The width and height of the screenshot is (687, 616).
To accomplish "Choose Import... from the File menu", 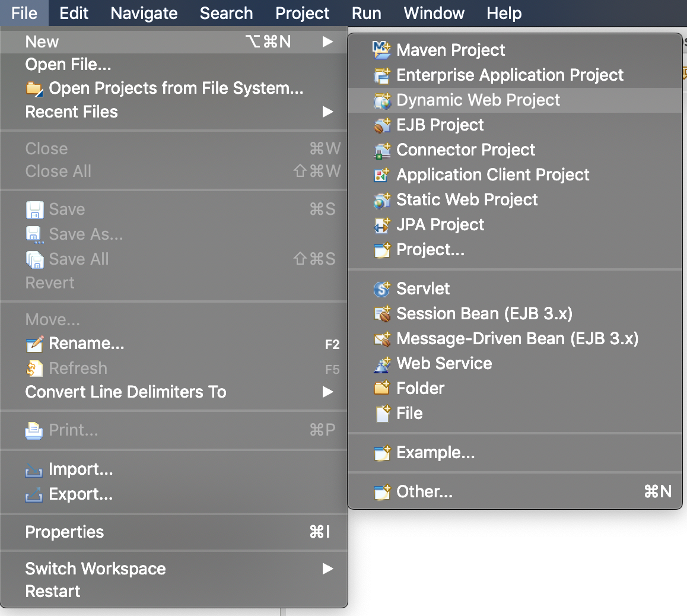I will 174,469.
